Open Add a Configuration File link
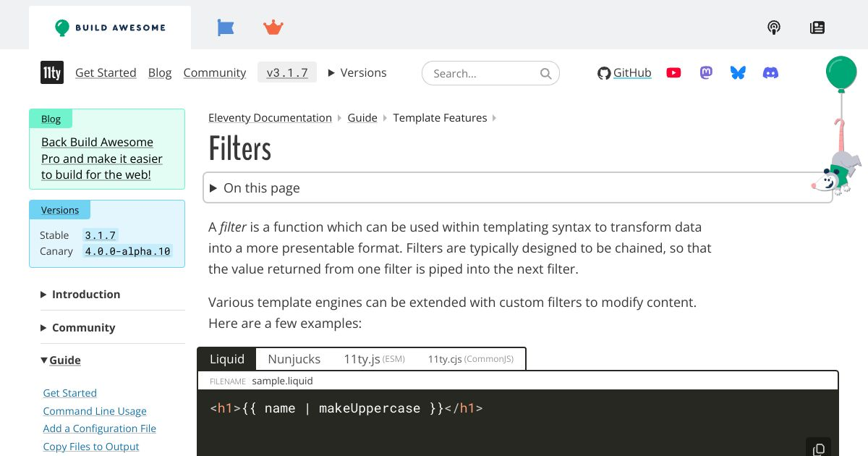Viewport: 868px width, 456px height. [x=99, y=428]
